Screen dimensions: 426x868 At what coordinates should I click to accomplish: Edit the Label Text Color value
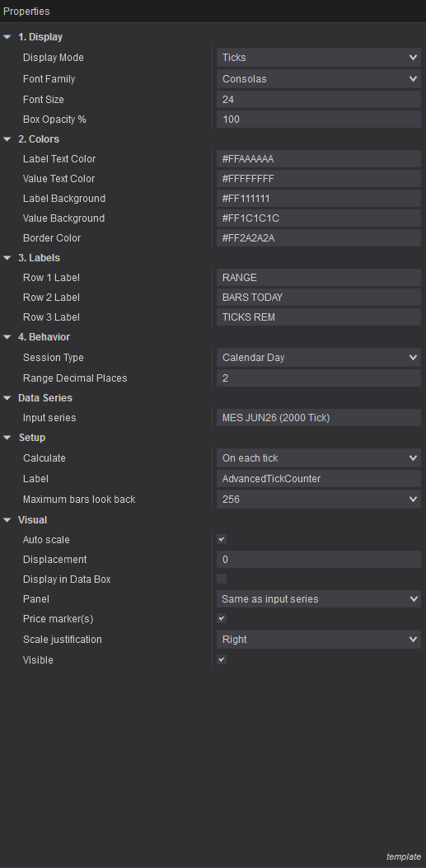click(x=319, y=159)
